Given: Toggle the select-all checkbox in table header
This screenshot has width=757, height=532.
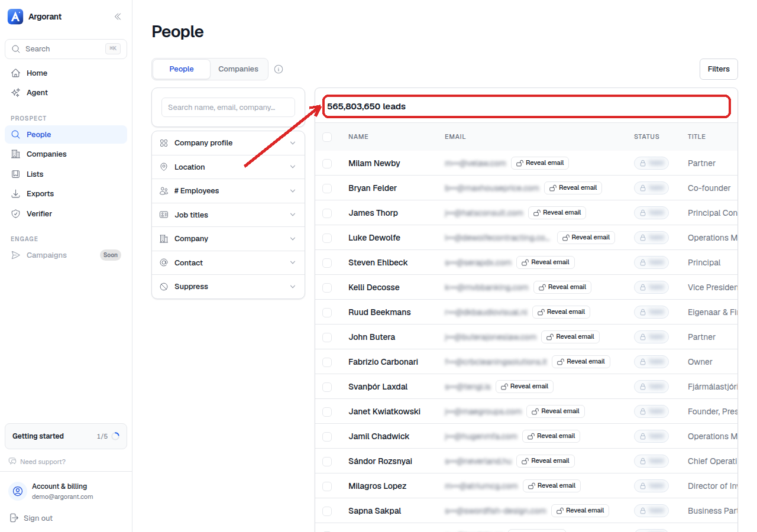Looking at the screenshot, I should pyautogui.click(x=327, y=137).
